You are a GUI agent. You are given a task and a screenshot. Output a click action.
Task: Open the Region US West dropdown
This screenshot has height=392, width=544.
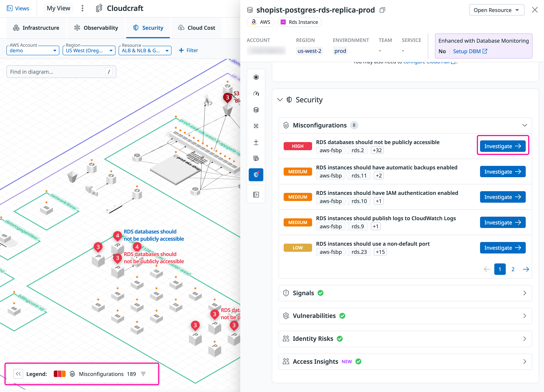[89, 50]
